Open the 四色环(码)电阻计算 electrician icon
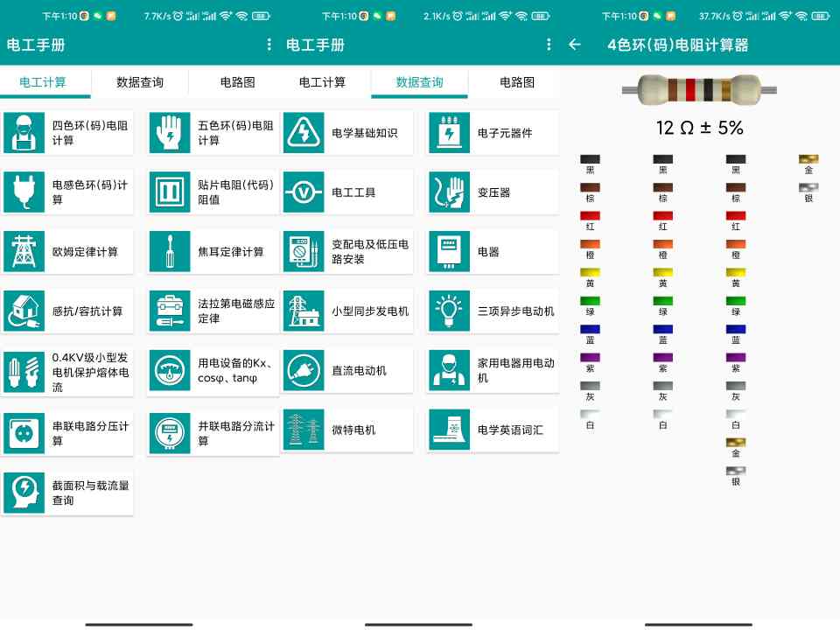Image resolution: width=840 pixels, height=630 pixels. click(24, 133)
